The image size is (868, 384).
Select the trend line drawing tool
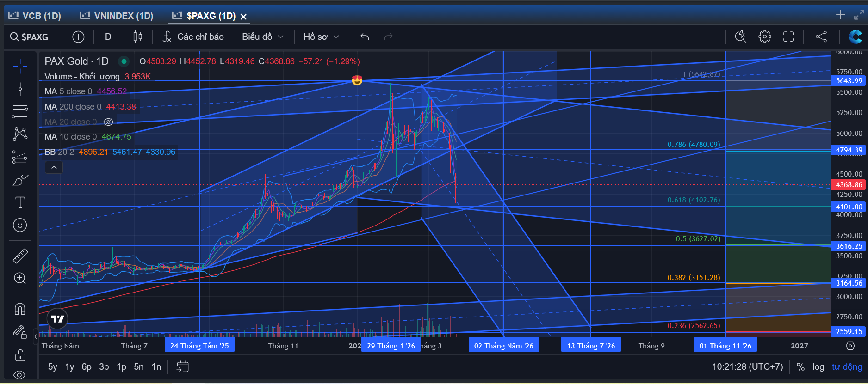[x=20, y=89]
